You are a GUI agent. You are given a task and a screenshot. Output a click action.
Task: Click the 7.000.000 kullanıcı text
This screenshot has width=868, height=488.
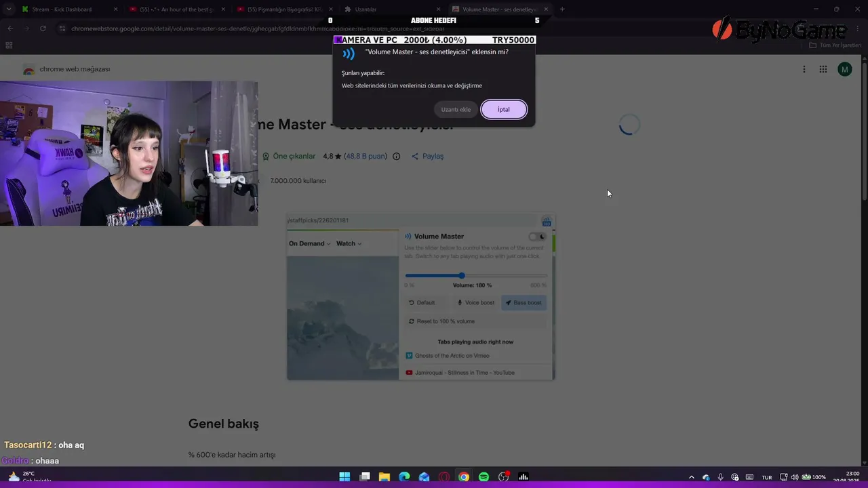click(x=298, y=181)
